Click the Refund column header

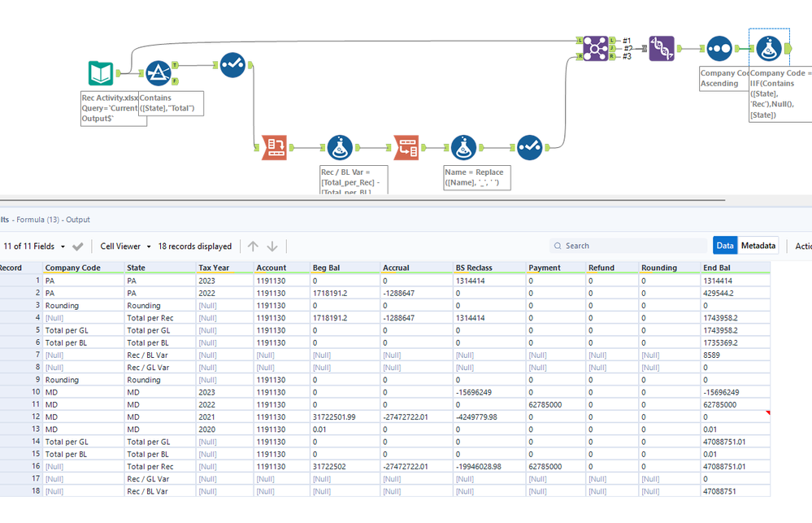[612, 268]
